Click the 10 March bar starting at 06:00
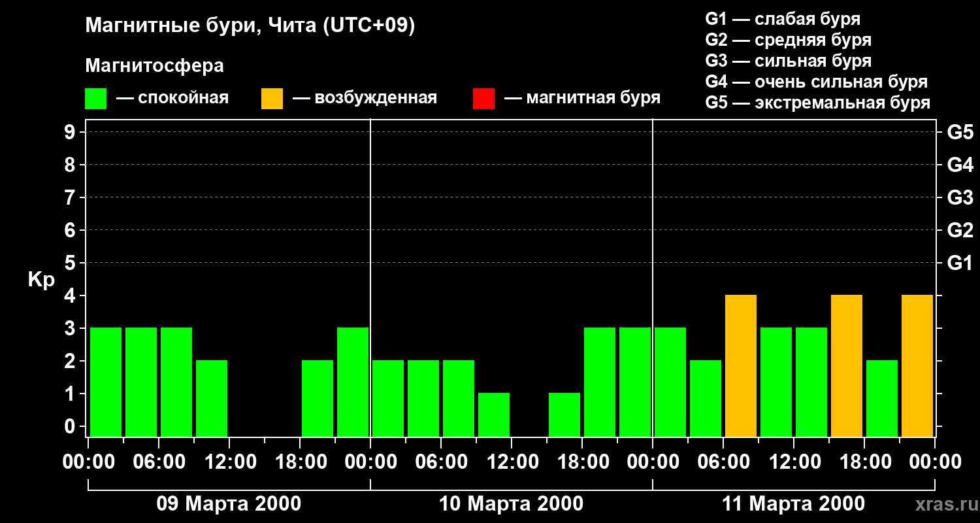 click(x=459, y=398)
